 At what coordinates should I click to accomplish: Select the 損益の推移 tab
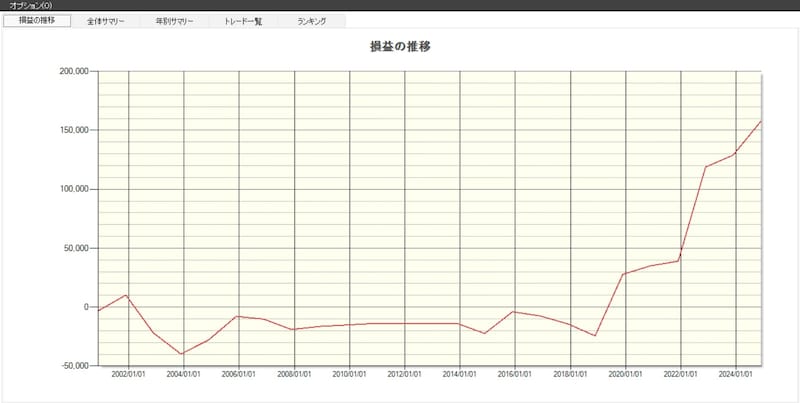point(37,21)
